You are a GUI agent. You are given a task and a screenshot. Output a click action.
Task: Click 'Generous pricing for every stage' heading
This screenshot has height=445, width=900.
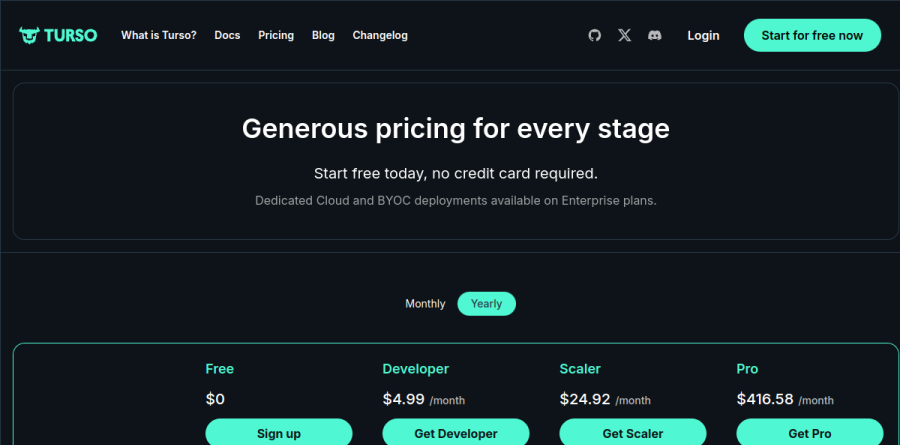(456, 129)
